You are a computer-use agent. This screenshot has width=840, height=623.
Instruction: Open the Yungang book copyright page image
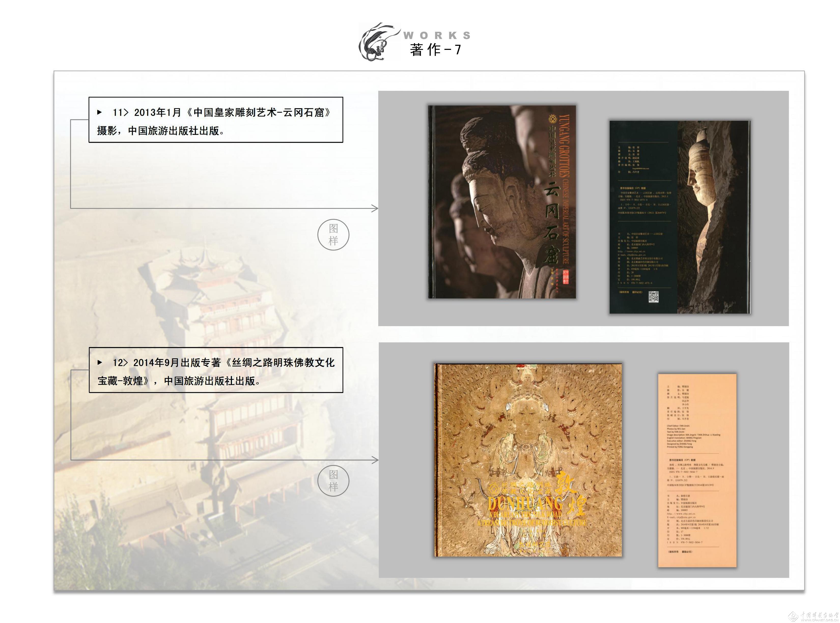click(680, 217)
